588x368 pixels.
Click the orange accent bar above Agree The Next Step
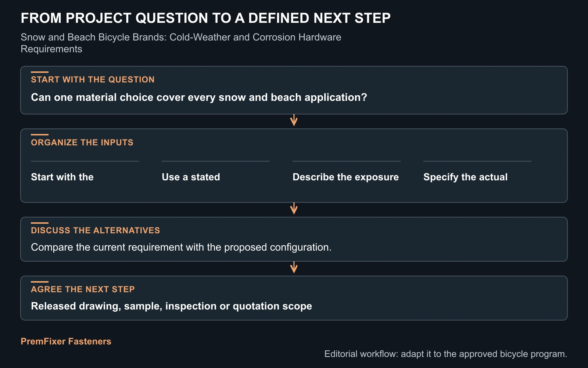pos(40,282)
